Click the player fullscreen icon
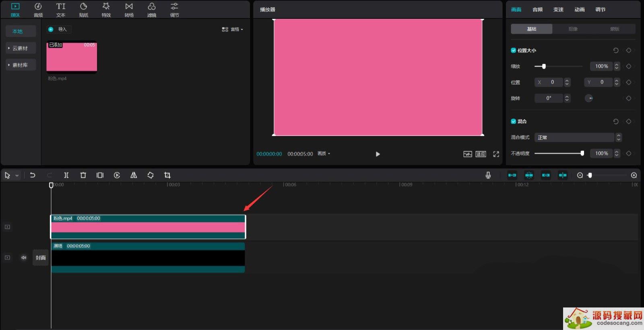Screen dimensions: 644x330 point(496,154)
